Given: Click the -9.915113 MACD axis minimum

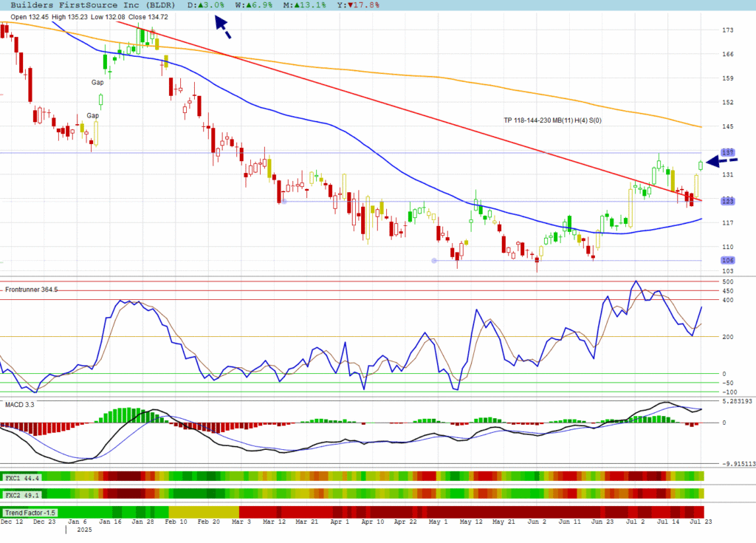Looking at the screenshot, I should click(738, 464).
